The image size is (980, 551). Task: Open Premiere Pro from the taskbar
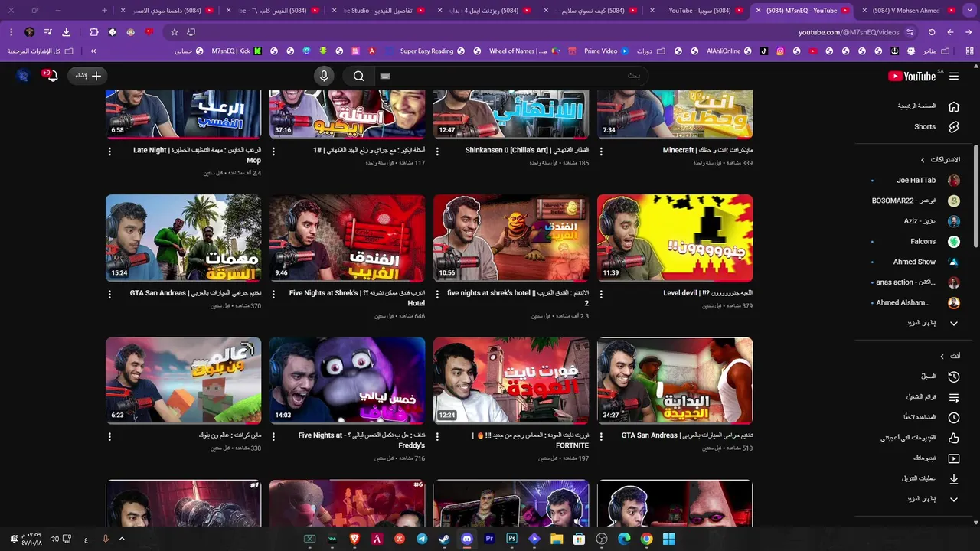pos(489,539)
